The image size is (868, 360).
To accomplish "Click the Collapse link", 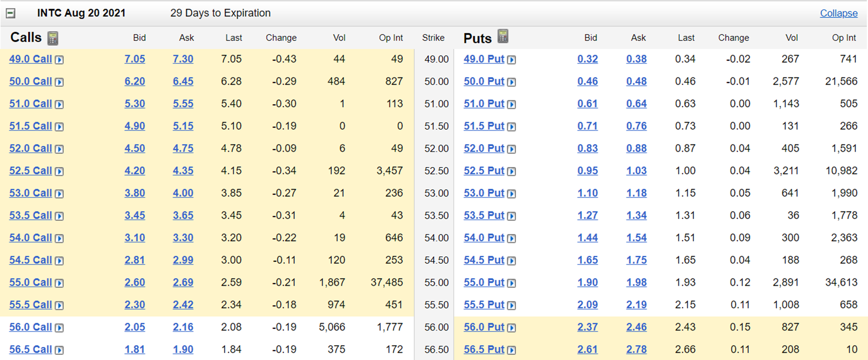I will click(x=838, y=13).
